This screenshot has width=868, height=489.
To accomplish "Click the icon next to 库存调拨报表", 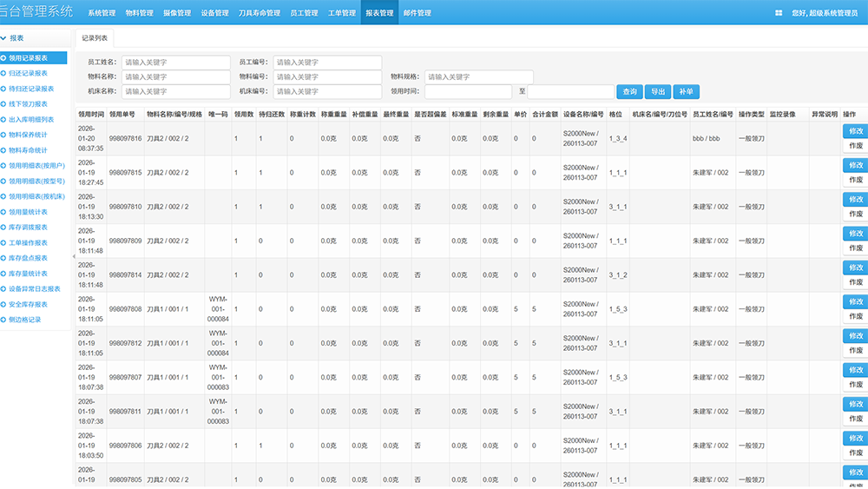I will [3, 227].
